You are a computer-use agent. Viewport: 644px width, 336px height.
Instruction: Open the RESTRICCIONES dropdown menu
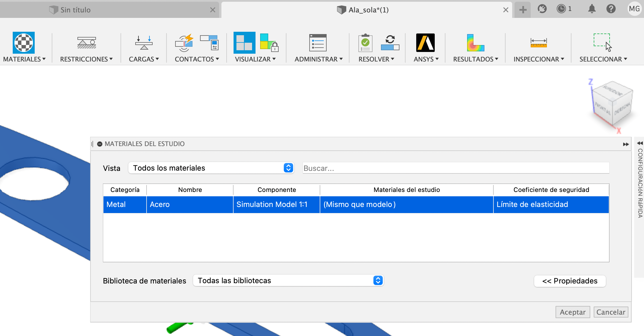(x=86, y=59)
